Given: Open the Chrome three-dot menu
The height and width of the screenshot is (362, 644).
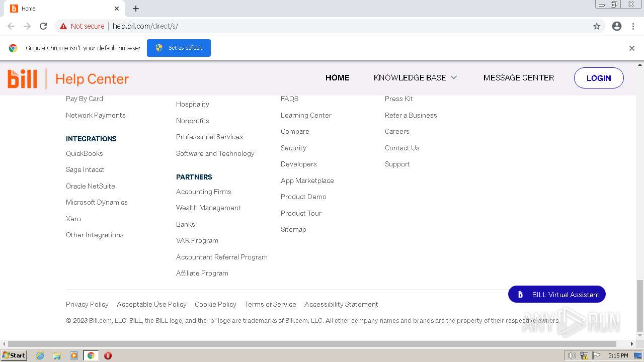Looking at the screenshot, I should point(633,26).
